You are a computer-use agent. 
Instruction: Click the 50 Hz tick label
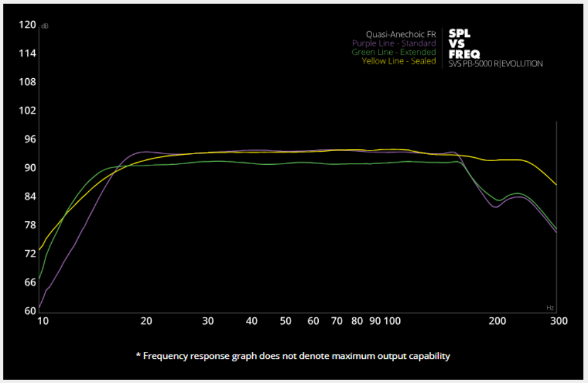tap(286, 321)
